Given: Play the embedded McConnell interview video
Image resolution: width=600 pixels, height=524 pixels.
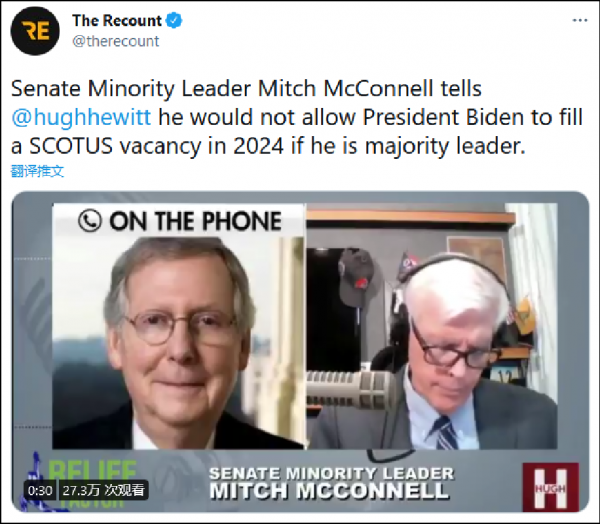Looking at the screenshot, I should (300, 351).
